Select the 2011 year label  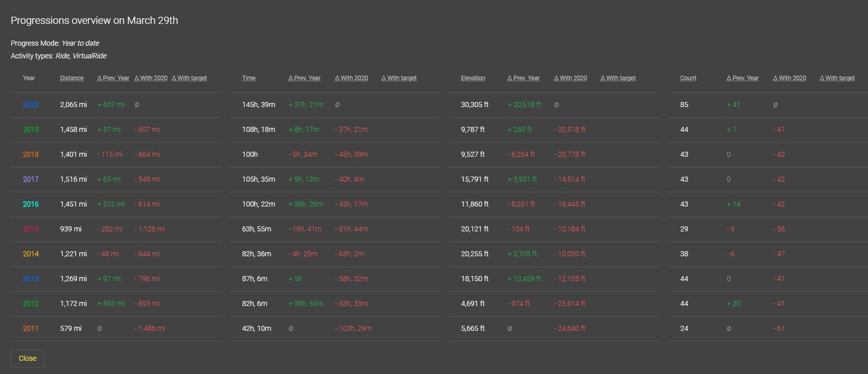pos(30,328)
